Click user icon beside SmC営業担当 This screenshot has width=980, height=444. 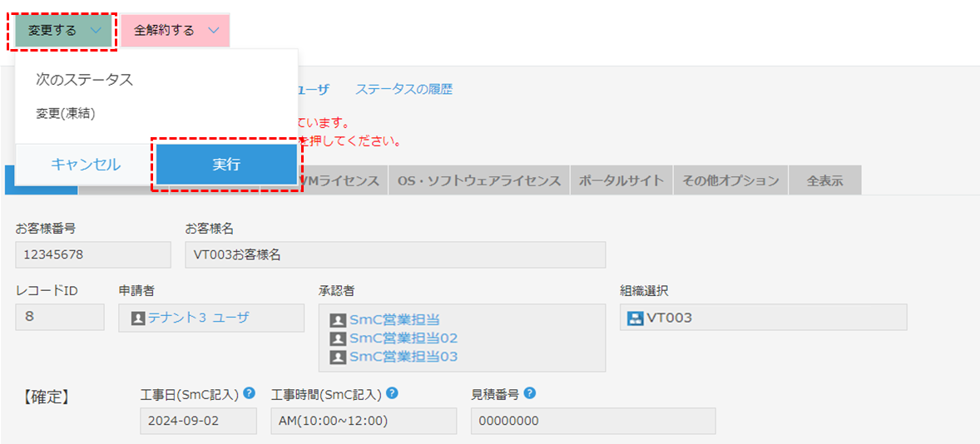click(338, 320)
